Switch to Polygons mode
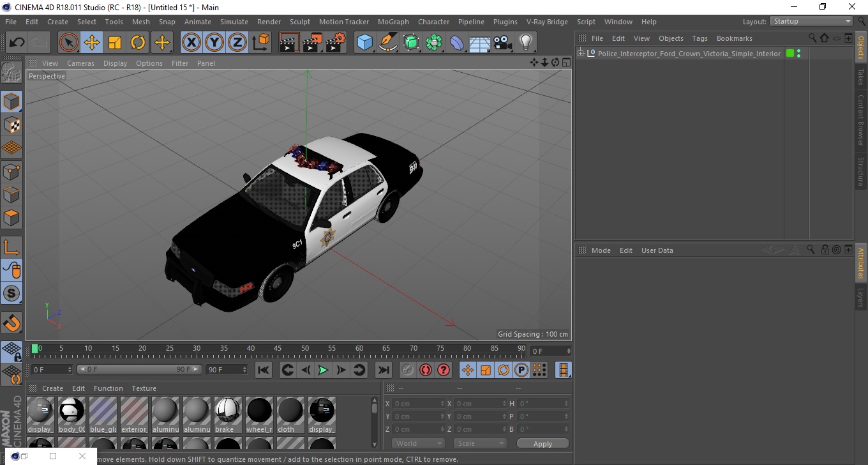This screenshot has width=868, height=465. point(11,217)
